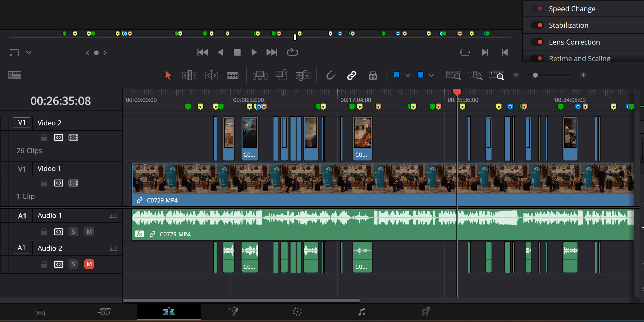Click the Position Lock icon
The height and width of the screenshot is (322, 644).
pos(373,75)
